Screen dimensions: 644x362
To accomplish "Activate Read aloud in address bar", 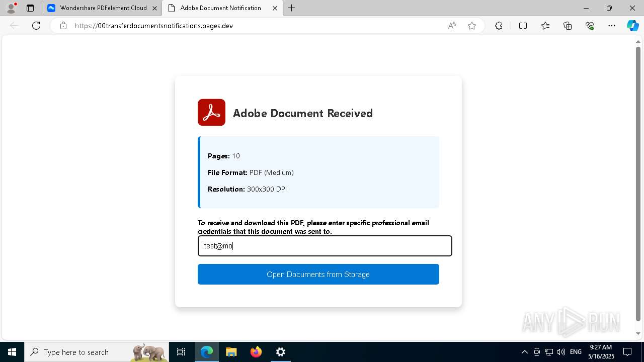I will pos(452,26).
